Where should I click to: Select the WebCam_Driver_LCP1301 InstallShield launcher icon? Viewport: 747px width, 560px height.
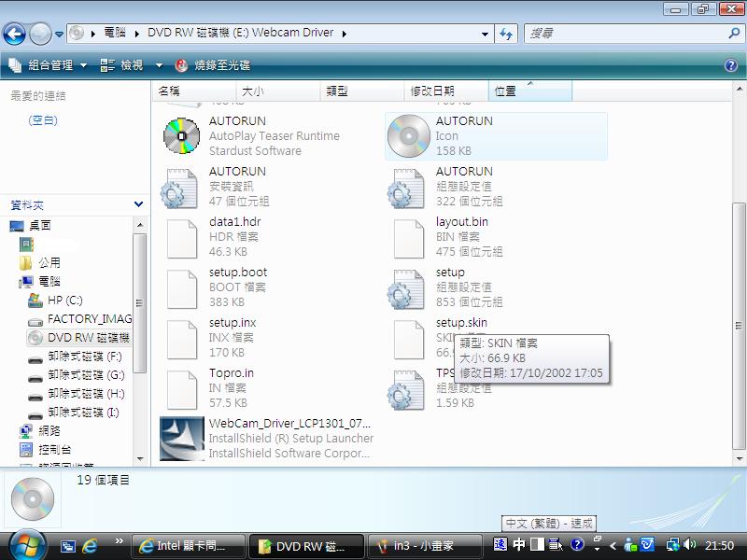181,439
